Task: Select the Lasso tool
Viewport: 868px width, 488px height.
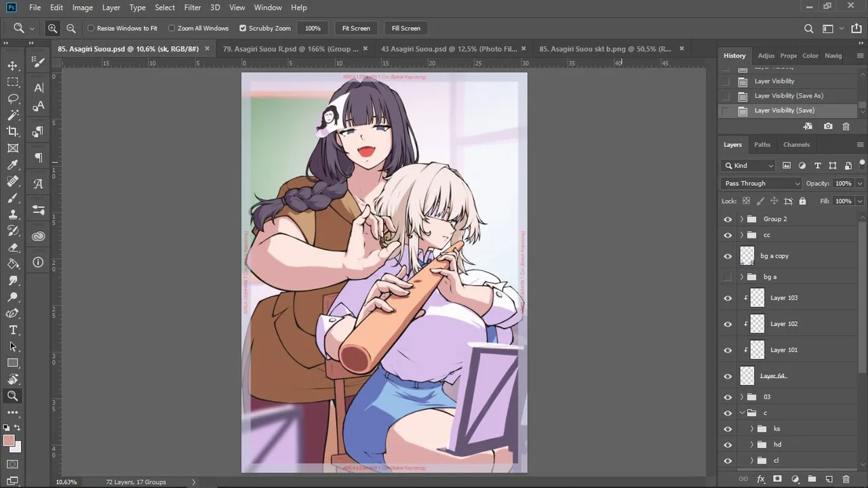Action: 13,99
